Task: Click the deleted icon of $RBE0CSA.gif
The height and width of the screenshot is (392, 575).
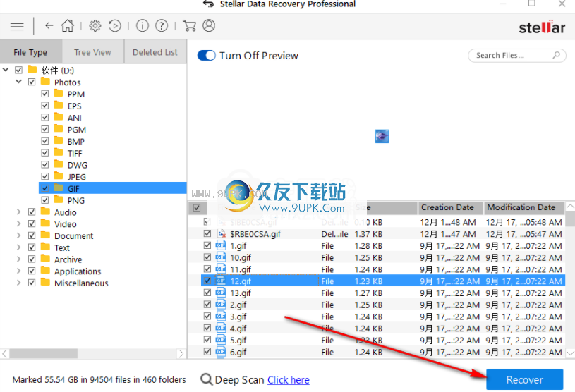Action: (x=222, y=234)
